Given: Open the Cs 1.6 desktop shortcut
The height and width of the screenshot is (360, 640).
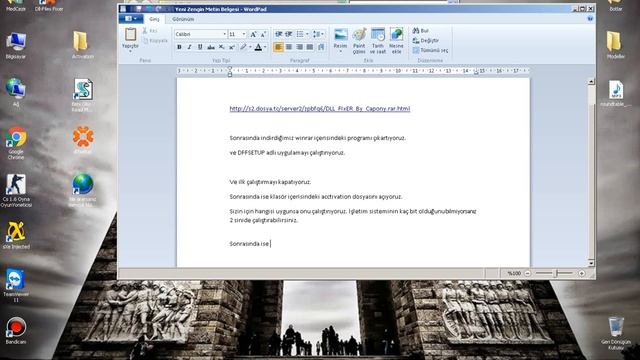Looking at the screenshot, I should (16, 191).
